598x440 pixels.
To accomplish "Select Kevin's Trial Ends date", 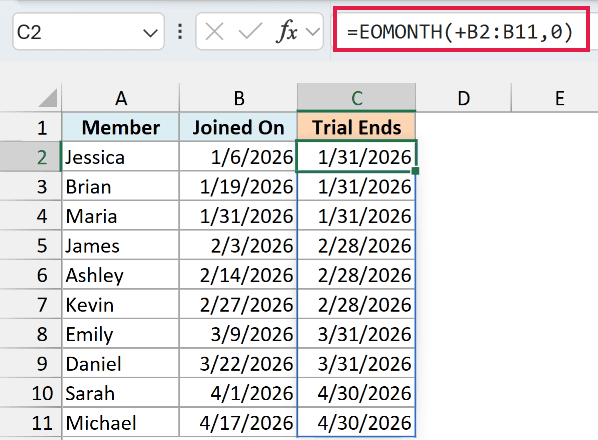I will tap(357, 304).
